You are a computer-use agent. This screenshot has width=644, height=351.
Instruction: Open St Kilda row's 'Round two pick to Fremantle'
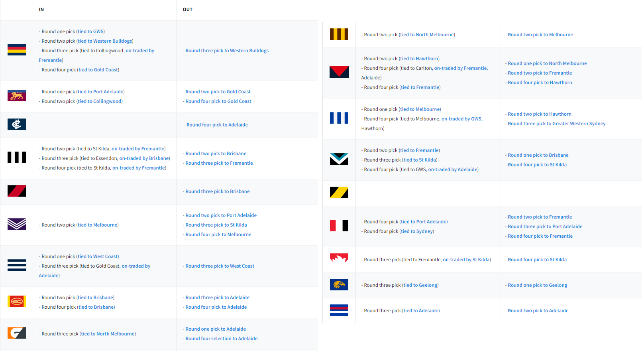click(540, 217)
